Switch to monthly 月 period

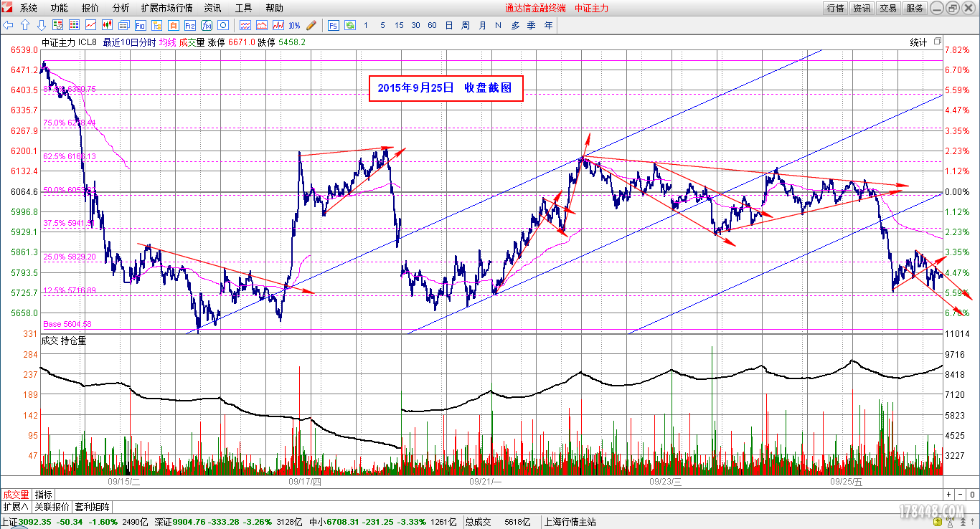[x=482, y=25]
